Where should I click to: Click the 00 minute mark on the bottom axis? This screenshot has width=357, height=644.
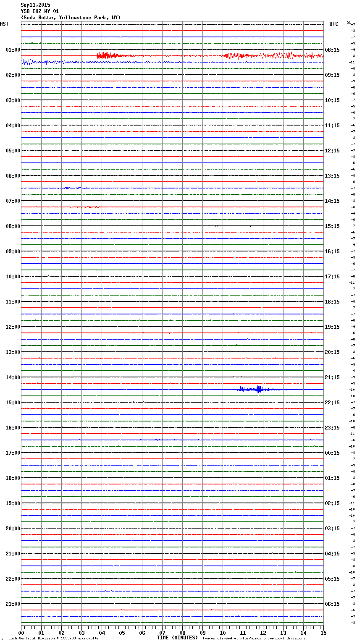tap(21, 633)
